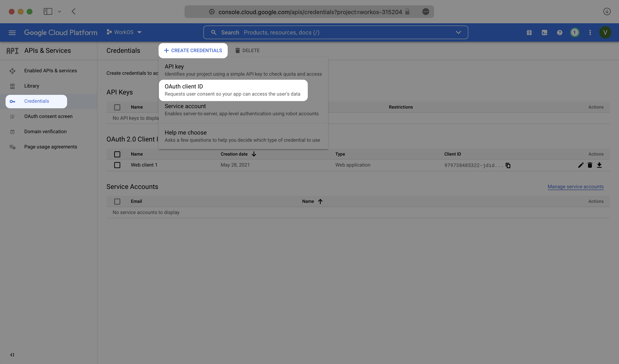Image resolution: width=619 pixels, height=364 pixels.
Task: Open the Manage service accounts link
Action: click(575, 187)
